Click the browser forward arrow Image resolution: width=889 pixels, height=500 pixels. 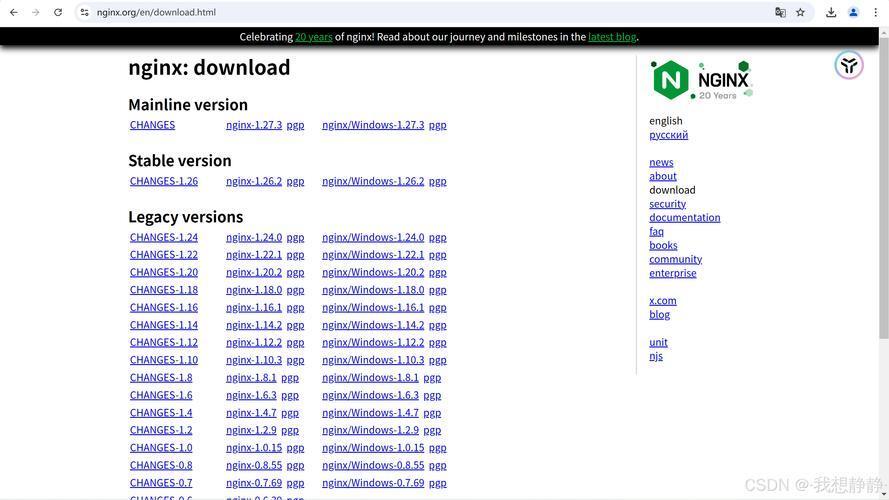(36, 12)
